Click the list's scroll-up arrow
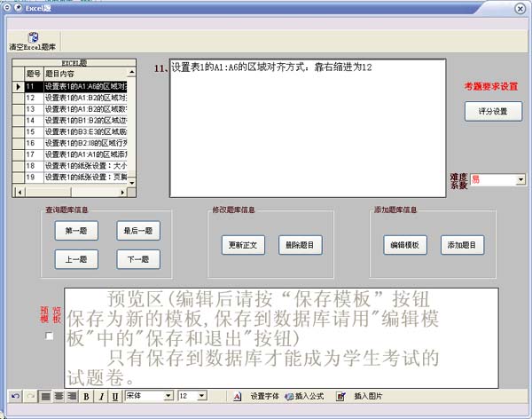 point(131,72)
